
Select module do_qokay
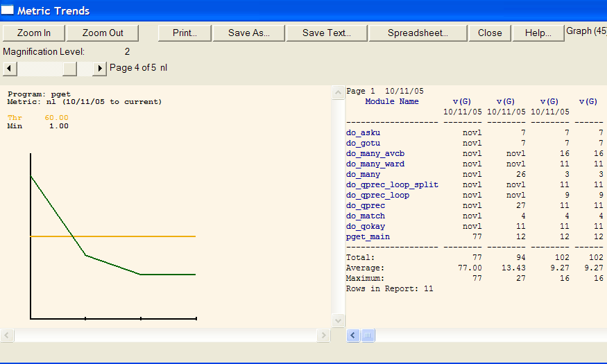click(x=366, y=226)
